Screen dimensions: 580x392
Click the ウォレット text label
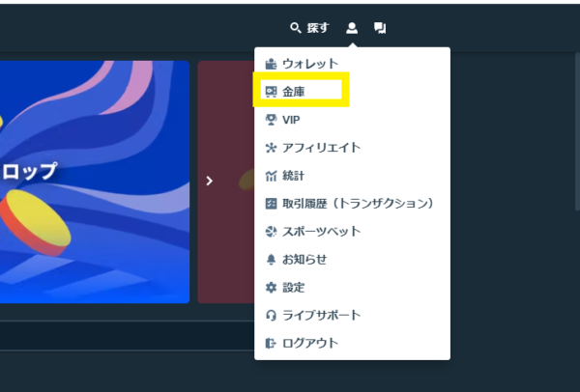click(309, 64)
